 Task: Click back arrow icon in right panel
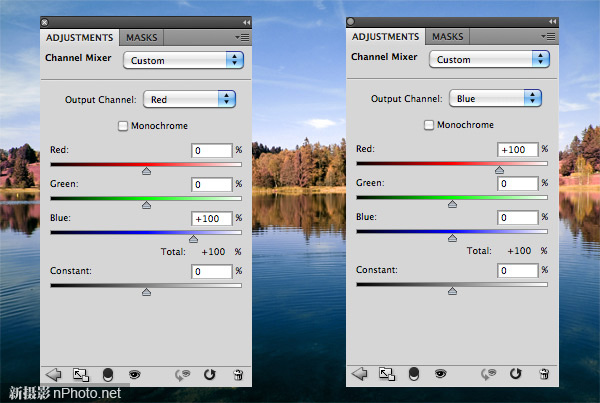[360, 374]
